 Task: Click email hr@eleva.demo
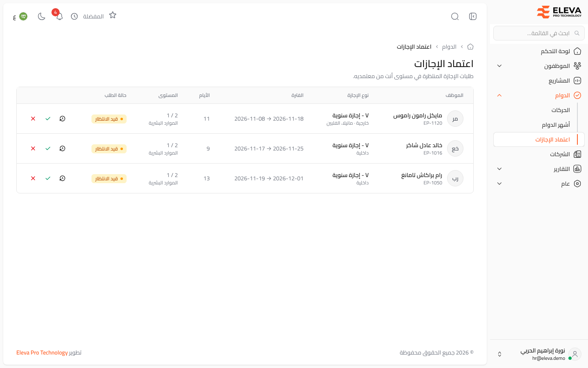(x=549, y=358)
